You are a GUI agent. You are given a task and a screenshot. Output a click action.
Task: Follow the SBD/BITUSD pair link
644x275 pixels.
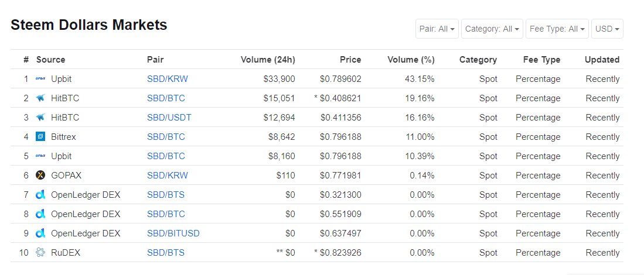173,233
